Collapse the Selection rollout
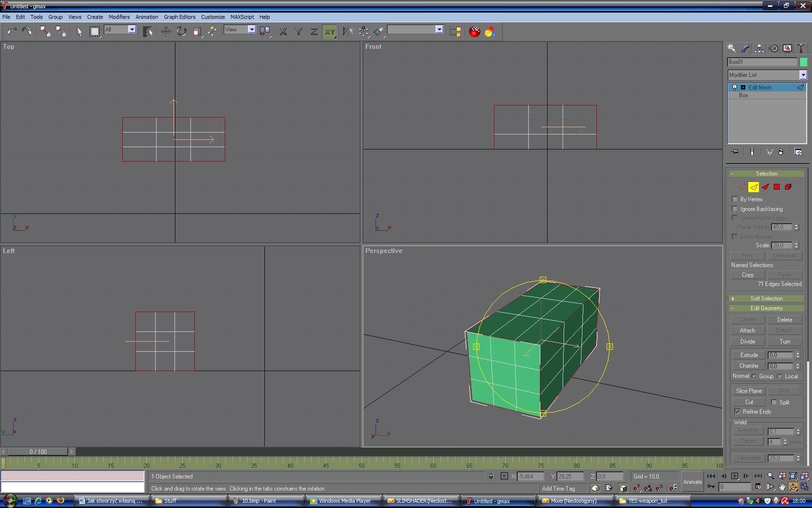This screenshot has height=508, width=812. [x=767, y=174]
